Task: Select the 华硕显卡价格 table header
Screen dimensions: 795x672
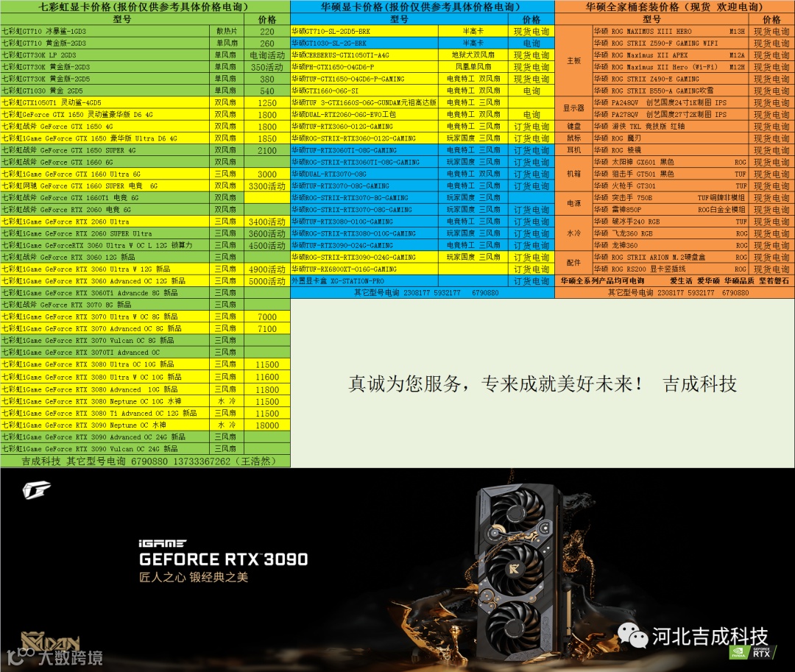Action: pos(423,7)
